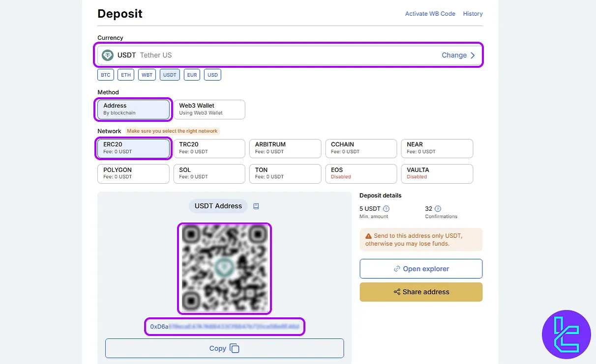
Task: Select the BTC quick currency chip
Action: coord(106,75)
